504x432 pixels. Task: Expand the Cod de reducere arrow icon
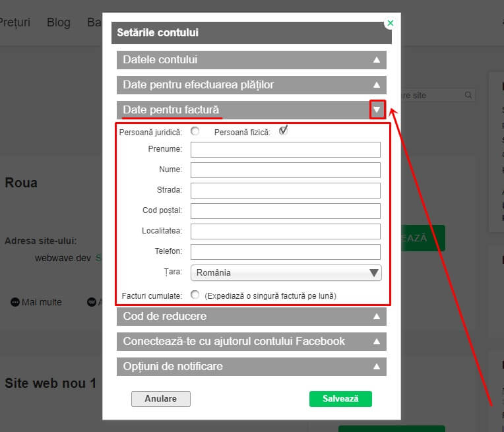(x=377, y=317)
